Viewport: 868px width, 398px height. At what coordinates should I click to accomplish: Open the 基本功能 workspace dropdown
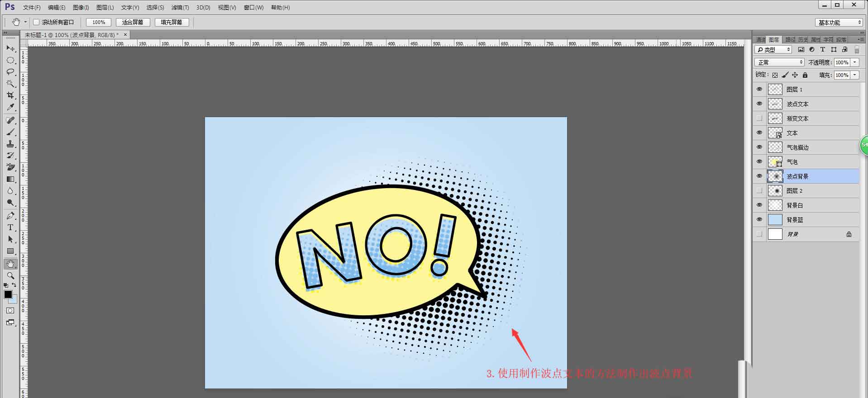[x=839, y=23]
